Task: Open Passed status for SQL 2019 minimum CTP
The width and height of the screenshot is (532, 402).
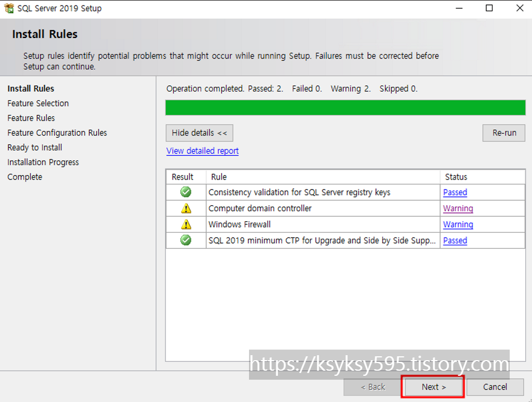Action: click(455, 240)
